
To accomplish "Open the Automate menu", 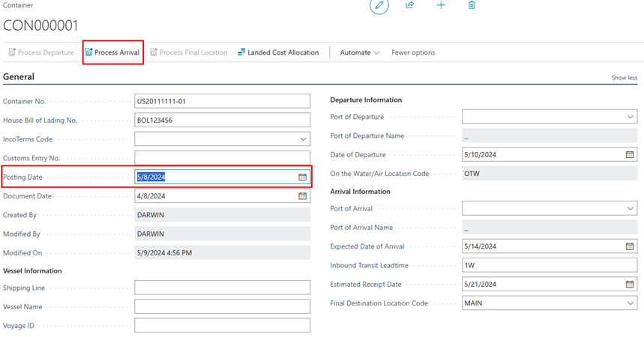I will [359, 52].
